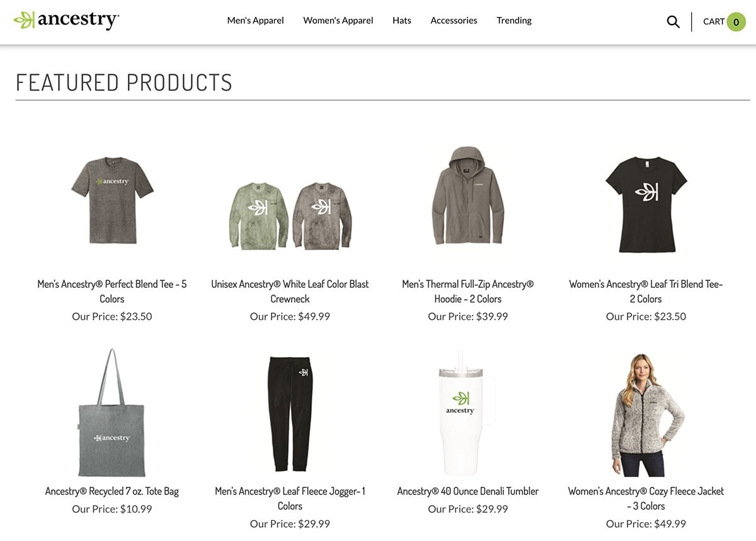The height and width of the screenshot is (541, 756).
Task: View the gray Perfect Blend Tee image
Action: tap(112, 200)
